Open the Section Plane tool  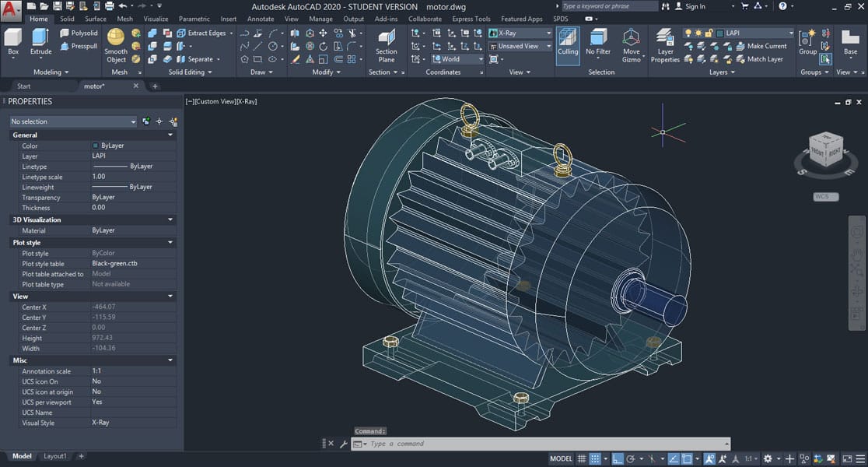387,46
